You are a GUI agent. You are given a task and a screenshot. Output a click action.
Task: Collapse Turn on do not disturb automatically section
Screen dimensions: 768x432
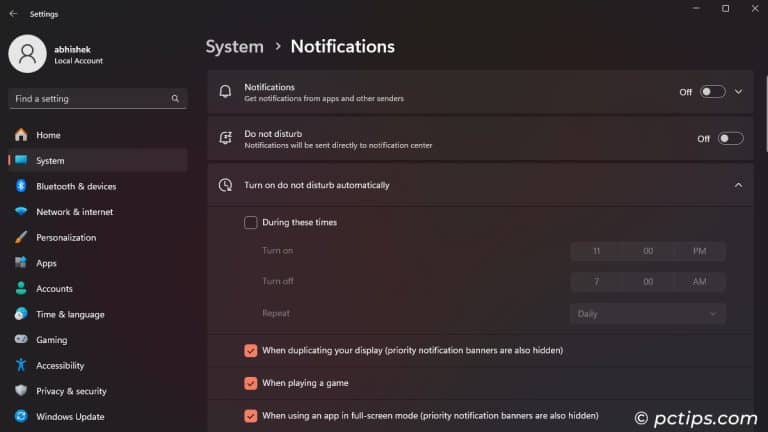pos(738,185)
